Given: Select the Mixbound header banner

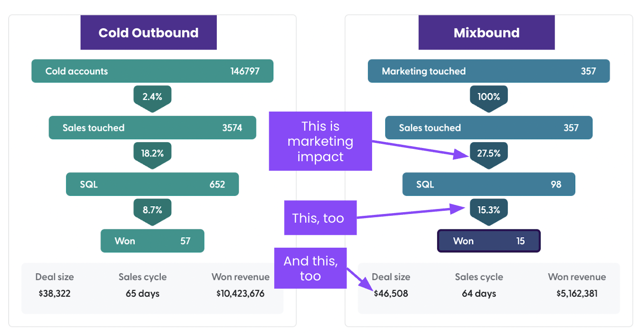Looking at the screenshot, I should pos(486,32).
